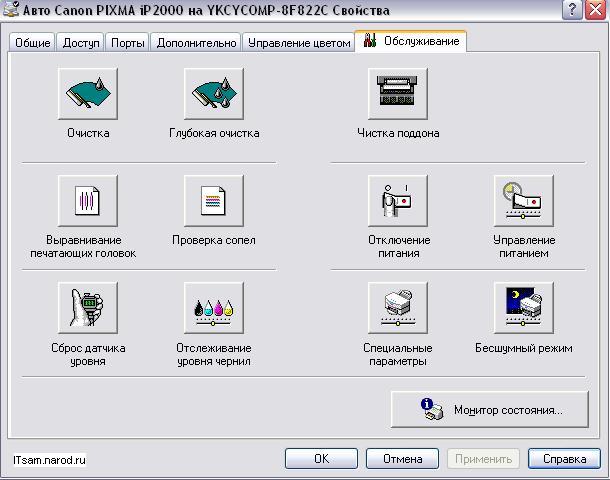Click the title bar question mark help button
Screen dimensions: 610x480
pyautogui.click(x=572, y=9)
